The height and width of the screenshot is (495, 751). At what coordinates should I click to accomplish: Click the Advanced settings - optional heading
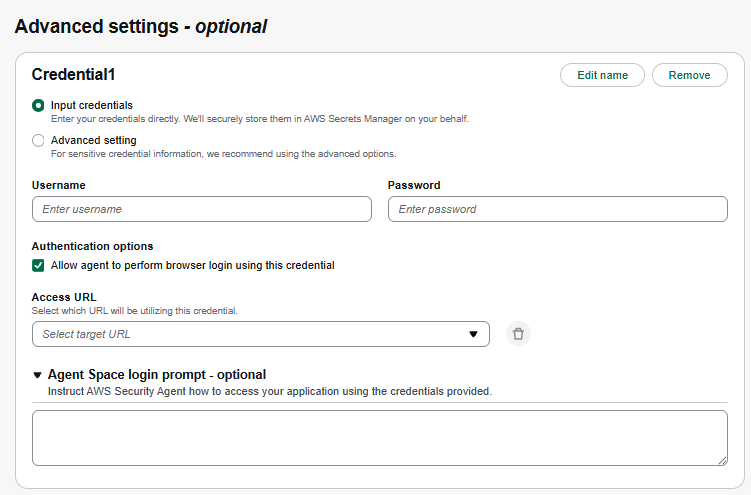(141, 27)
